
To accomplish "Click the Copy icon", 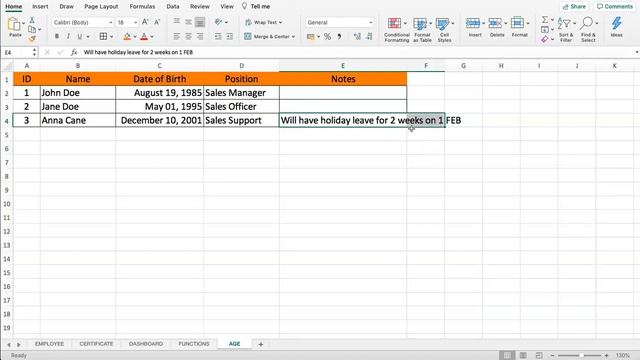I will (32, 29).
